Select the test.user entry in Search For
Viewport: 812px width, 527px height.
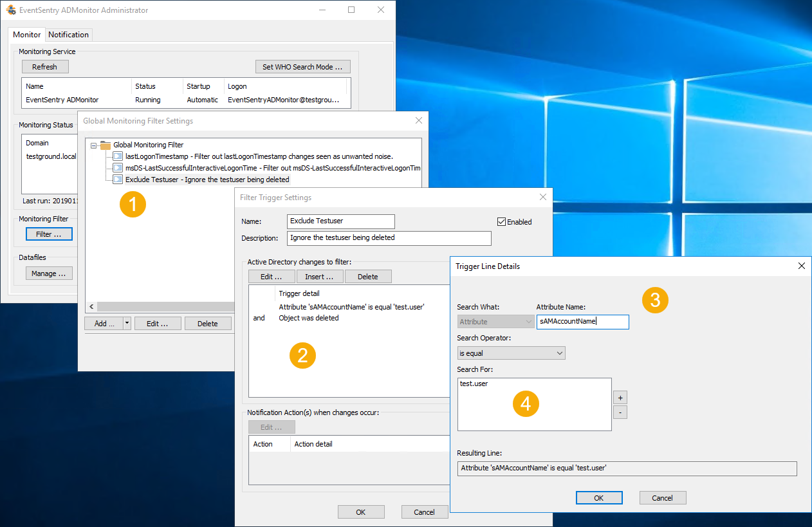tap(474, 384)
